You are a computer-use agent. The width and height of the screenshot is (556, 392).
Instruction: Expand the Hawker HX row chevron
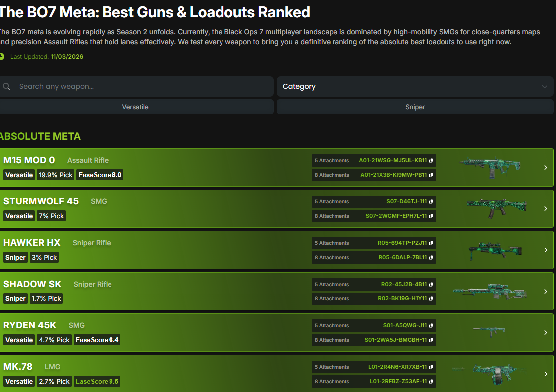546,250
